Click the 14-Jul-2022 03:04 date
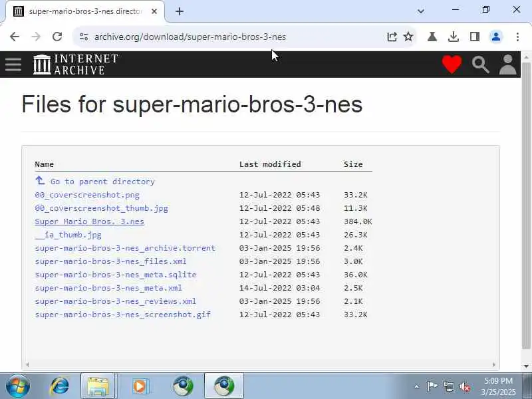Viewport: 532px width, 399px height. 279,288
